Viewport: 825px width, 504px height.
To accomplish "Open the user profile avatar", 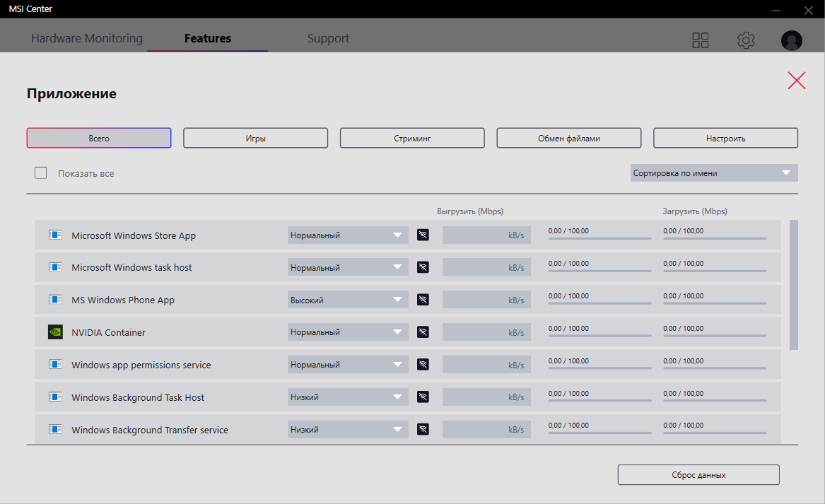I will point(791,40).
